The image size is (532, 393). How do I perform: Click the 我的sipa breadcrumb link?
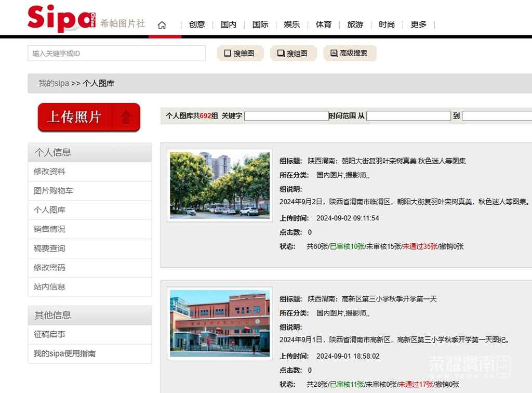tap(54, 83)
